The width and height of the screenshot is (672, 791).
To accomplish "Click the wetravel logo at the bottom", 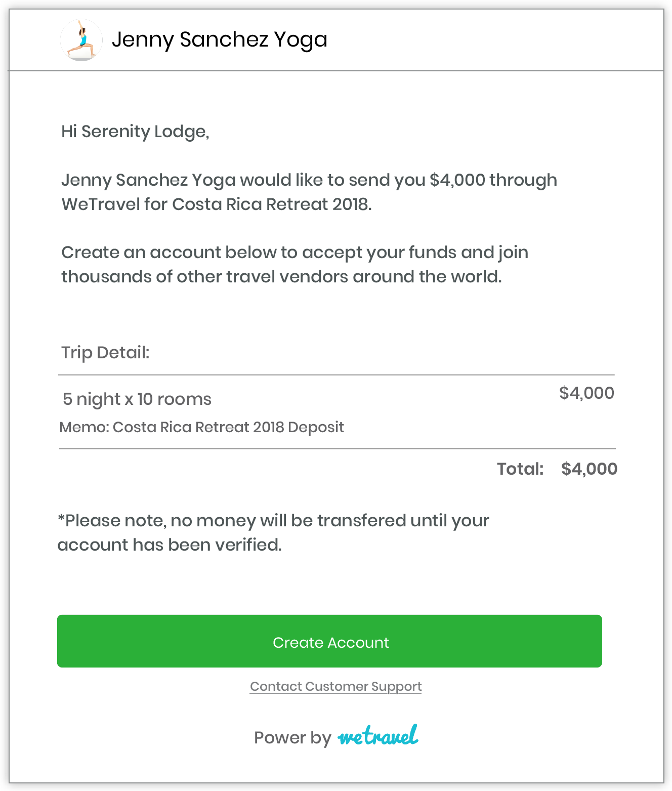I will pos(378,735).
